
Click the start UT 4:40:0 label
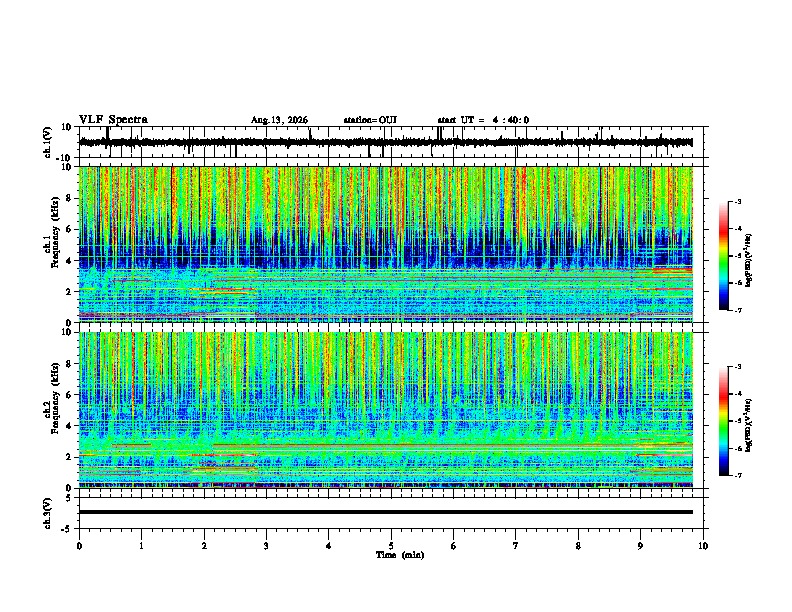[x=483, y=120]
